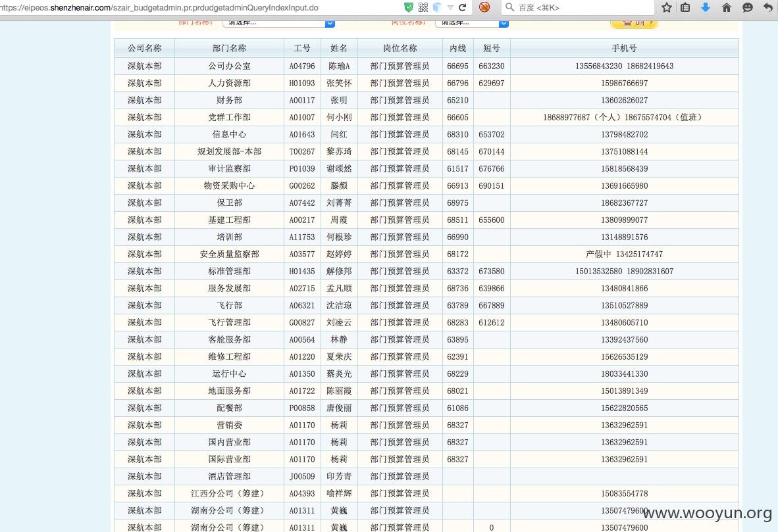Screen dimensions: 778x532
Task: Select the 保卫部 department cell
Action: pos(229,203)
